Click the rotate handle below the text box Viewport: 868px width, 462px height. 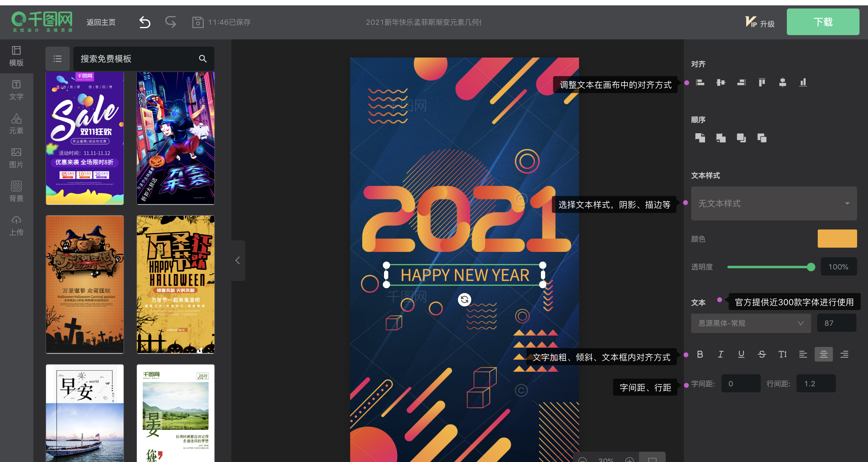[x=464, y=299]
